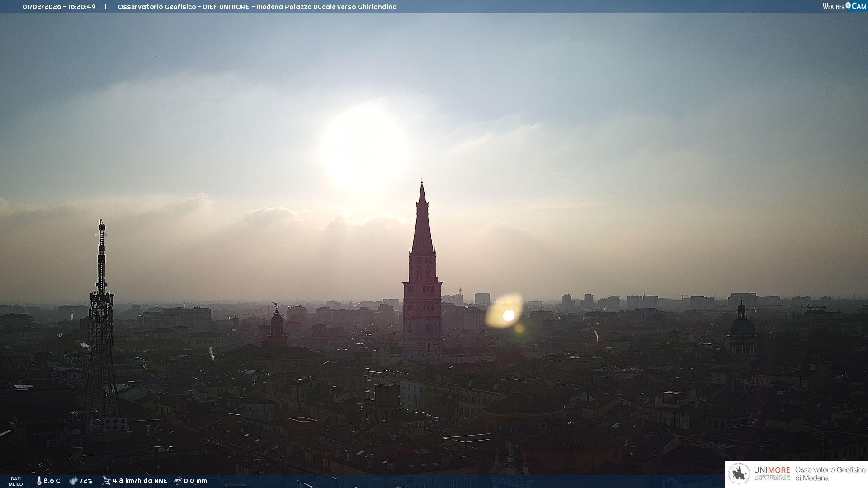This screenshot has width=868, height=488.
Task: Click the 72% humidity value
Action: (x=85, y=481)
